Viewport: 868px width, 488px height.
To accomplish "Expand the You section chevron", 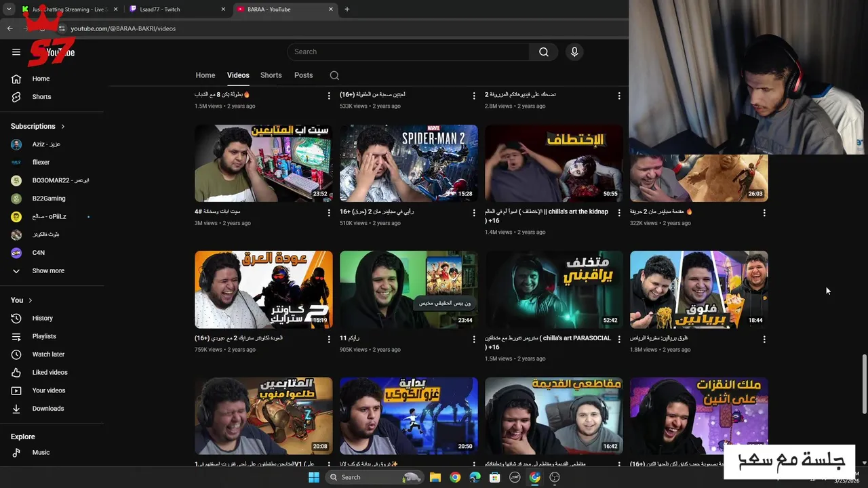I will point(30,300).
